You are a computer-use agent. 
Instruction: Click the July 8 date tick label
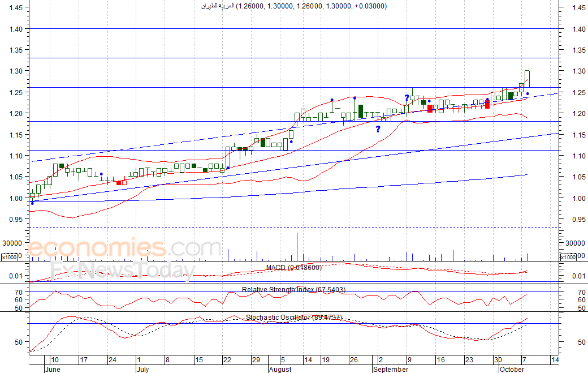167,360
